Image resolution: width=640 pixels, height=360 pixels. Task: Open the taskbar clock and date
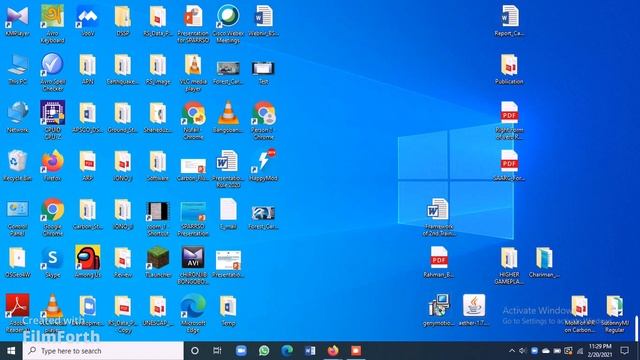(600, 351)
